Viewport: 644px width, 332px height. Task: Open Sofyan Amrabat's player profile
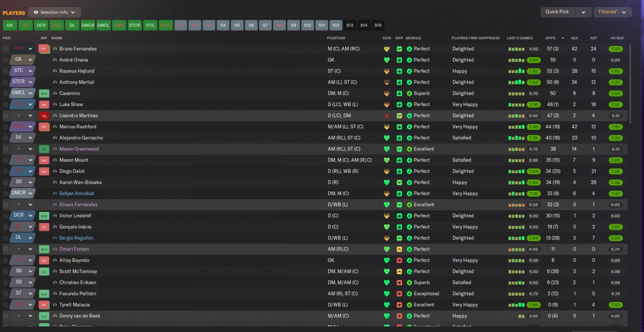pyautogui.click(x=76, y=193)
